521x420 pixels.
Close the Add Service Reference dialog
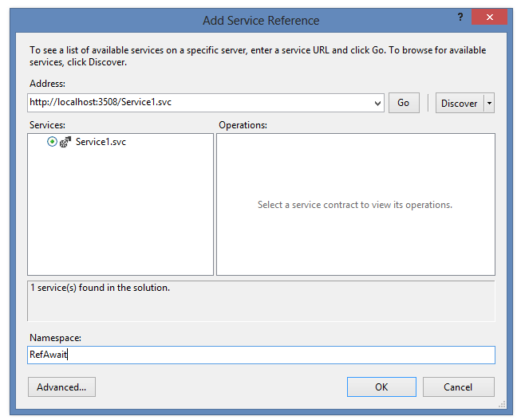tap(489, 17)
